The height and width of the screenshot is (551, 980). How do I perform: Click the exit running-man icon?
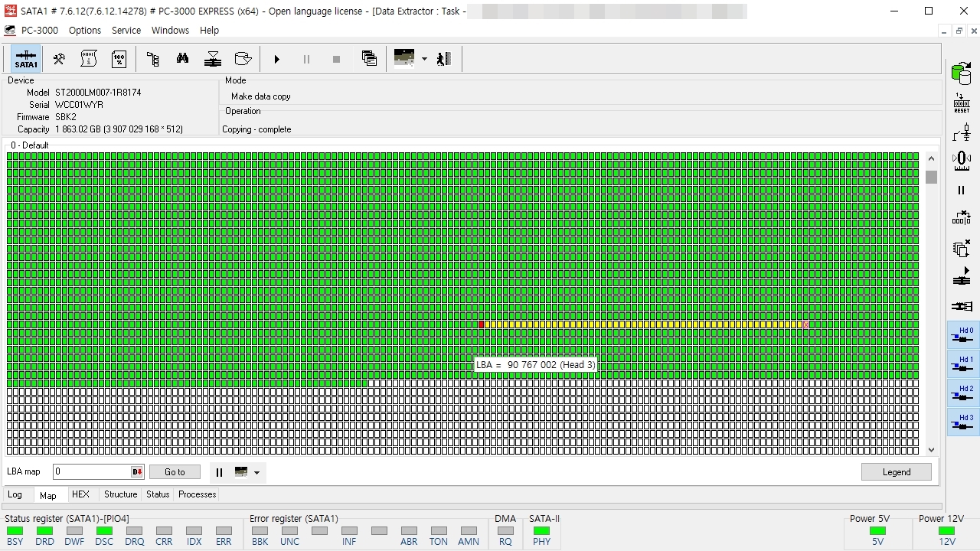pyautogui.click(x=444, y=59)
